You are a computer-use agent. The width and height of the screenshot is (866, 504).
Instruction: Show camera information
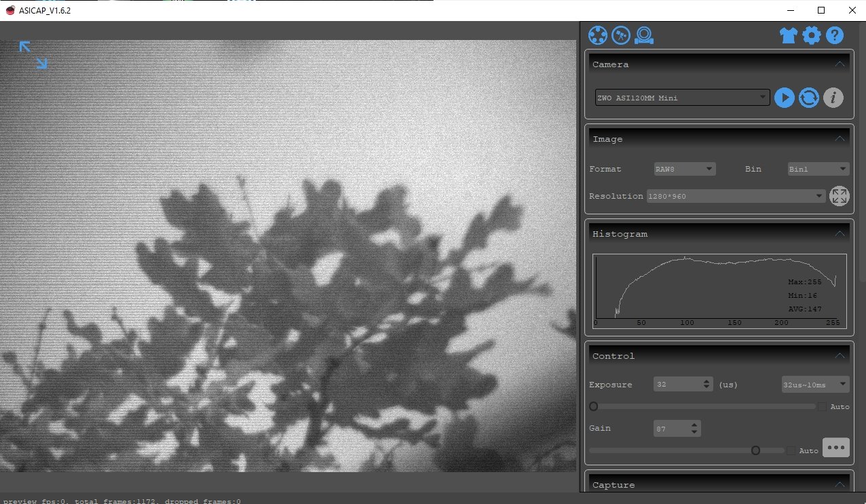pos(833,98)
